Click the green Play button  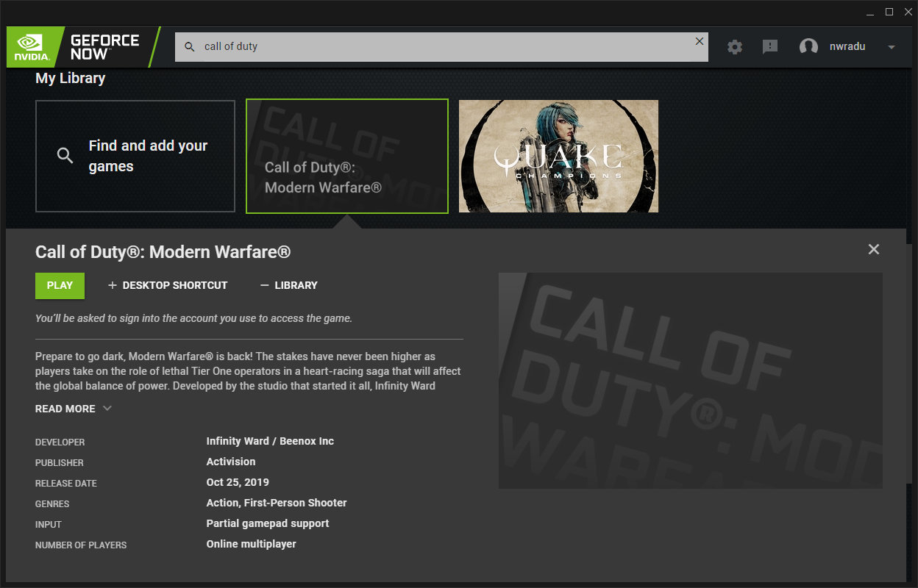click(x=60, y=285)
